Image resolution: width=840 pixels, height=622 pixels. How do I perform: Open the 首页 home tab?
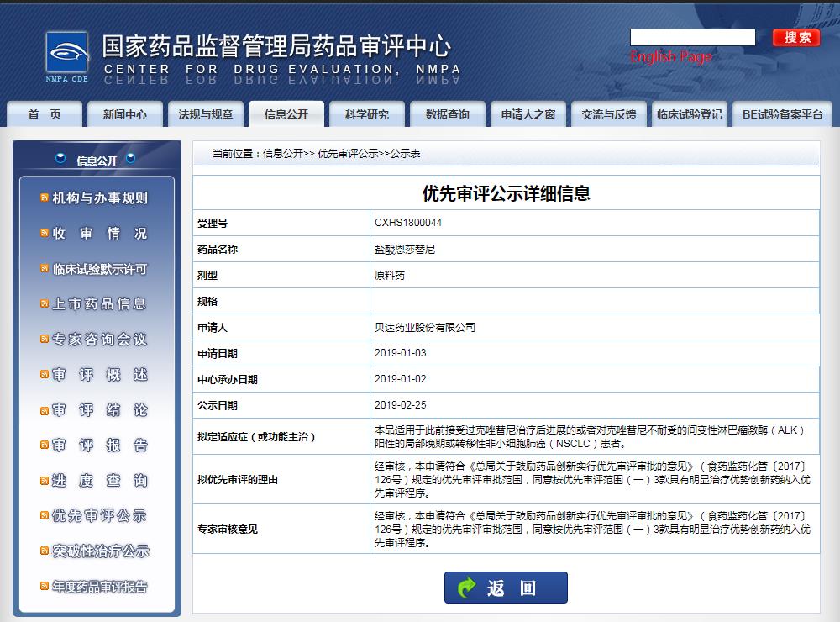tap(45, 115)
